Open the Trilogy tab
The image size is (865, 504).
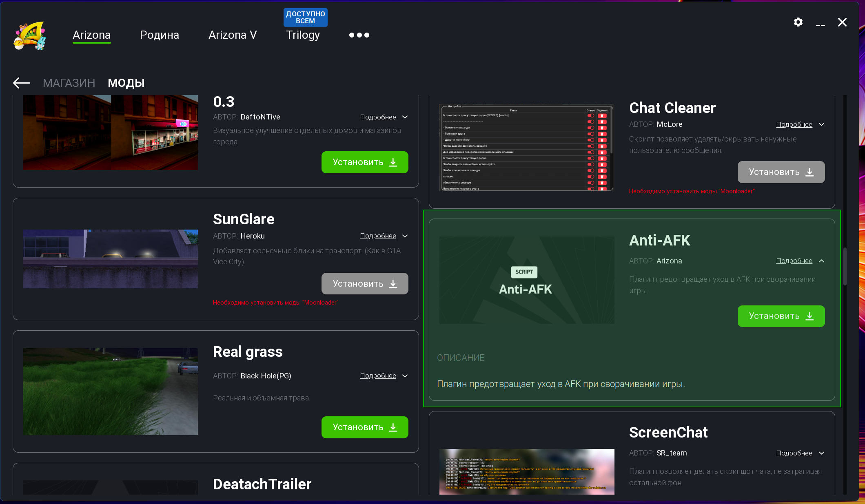point(303,35)
